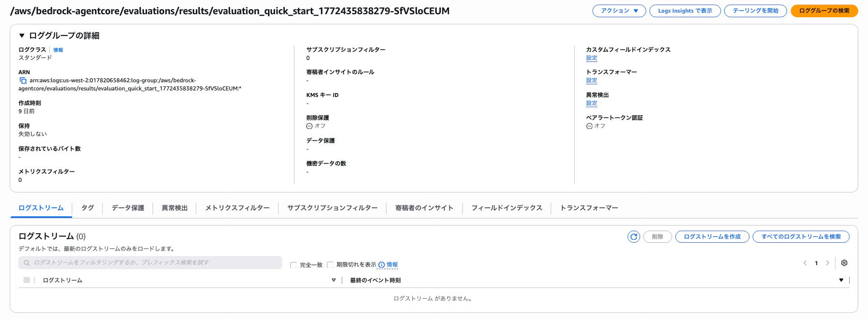Click 設定 under トランスフォーマー heading
868x320 pixels.
click(x=591, y=80)
